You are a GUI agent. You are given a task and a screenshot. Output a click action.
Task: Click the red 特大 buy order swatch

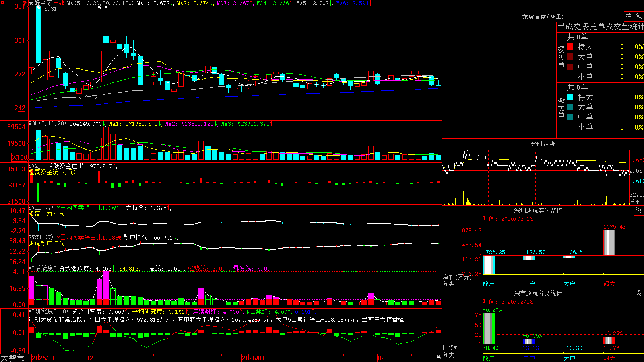(x=570, y=47)
